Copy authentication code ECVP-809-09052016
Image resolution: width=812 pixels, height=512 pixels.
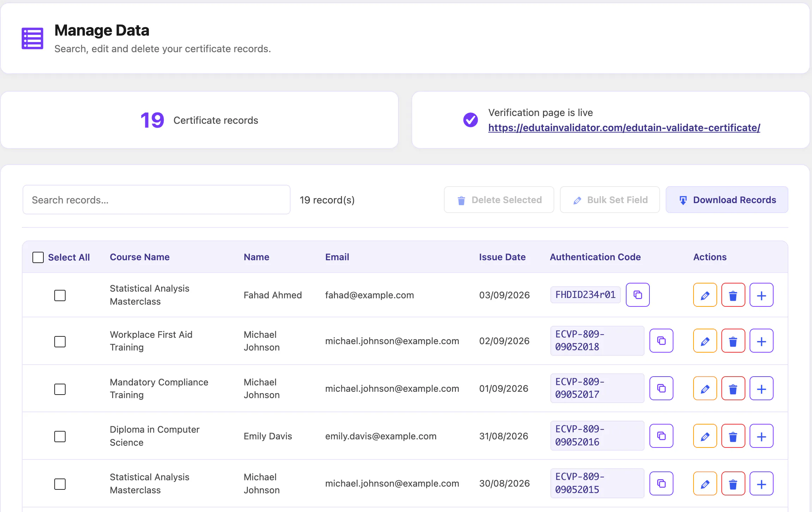tap(661, 436)
